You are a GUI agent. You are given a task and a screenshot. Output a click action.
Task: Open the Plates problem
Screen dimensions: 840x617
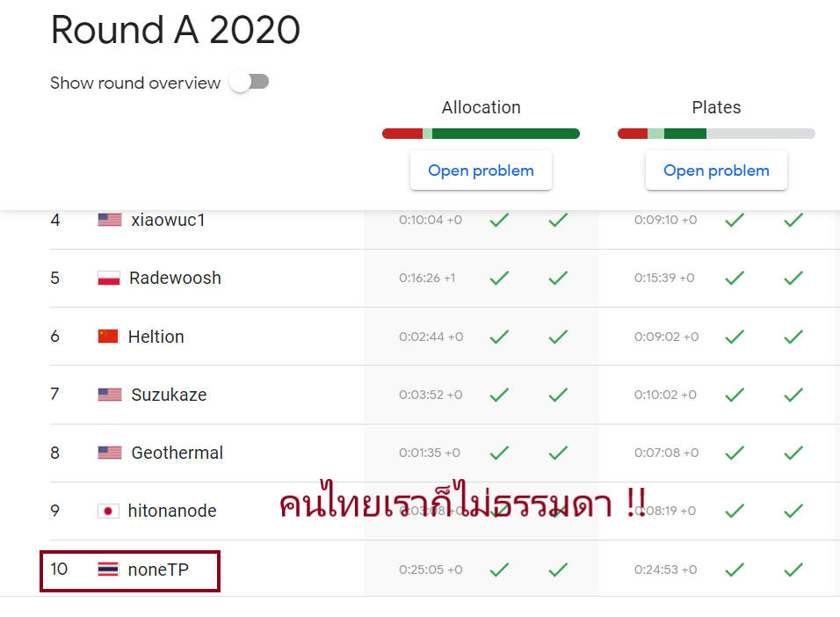tap(716, 171)
